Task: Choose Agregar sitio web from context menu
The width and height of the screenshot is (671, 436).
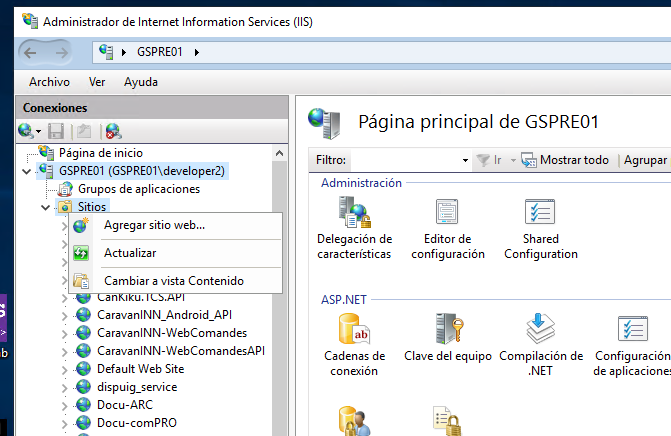Action: pyautogui.click(x=154, y=225)
